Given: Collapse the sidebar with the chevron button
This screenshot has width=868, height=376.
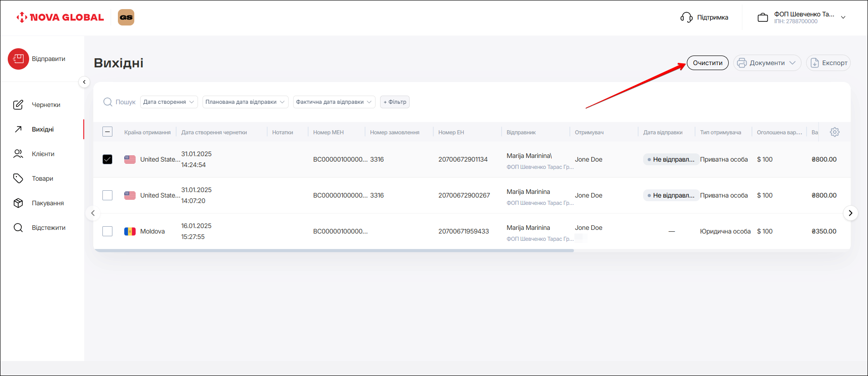Looking at the screenshot, I should click(x=84, y=82).
